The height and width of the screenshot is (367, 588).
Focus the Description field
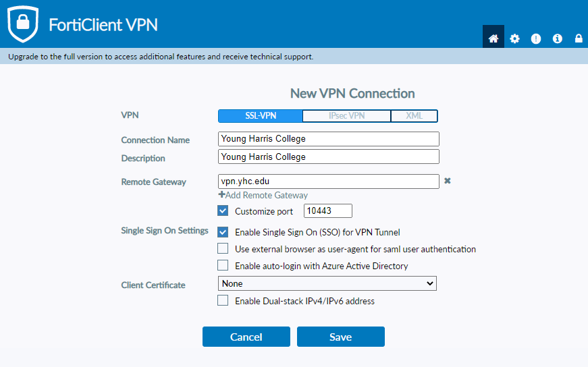click(x=329, y=157)
